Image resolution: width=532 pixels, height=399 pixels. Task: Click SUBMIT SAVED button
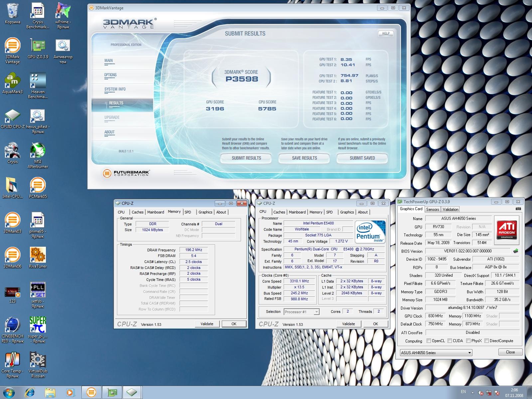coord(362,158)
